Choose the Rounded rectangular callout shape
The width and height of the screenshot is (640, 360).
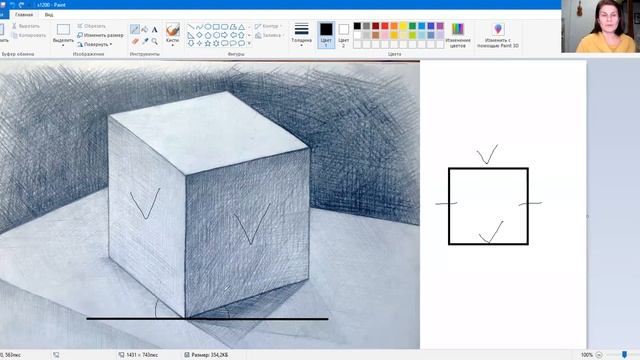[x=224, y=43]
